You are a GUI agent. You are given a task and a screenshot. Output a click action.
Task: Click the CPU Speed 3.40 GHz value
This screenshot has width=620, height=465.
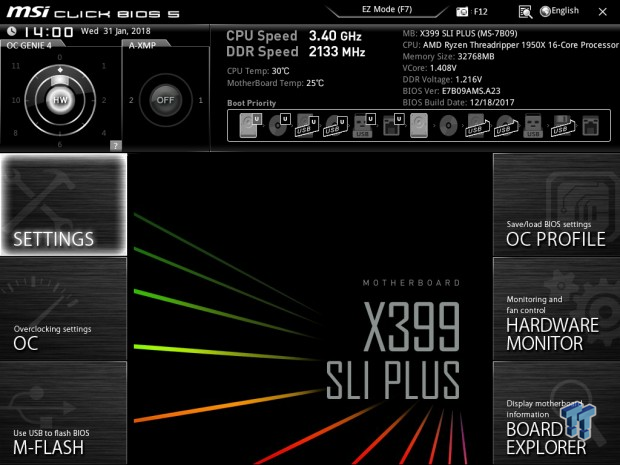point(335,36)
